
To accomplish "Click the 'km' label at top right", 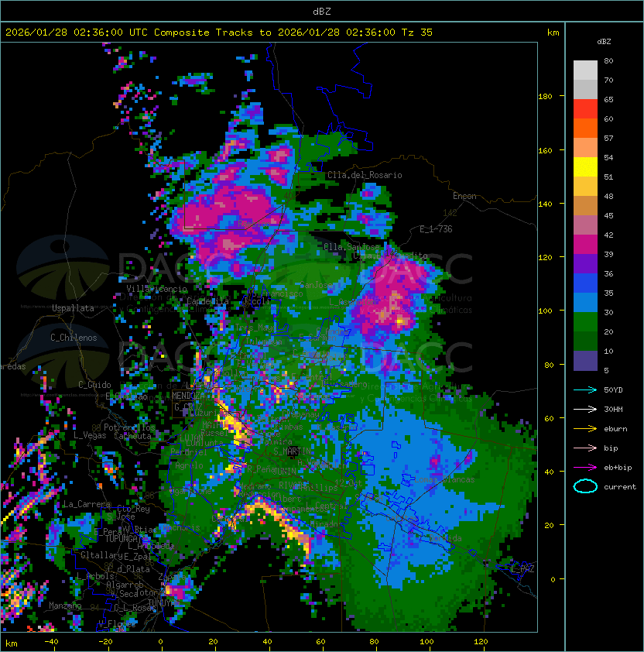I will (553, 33).
